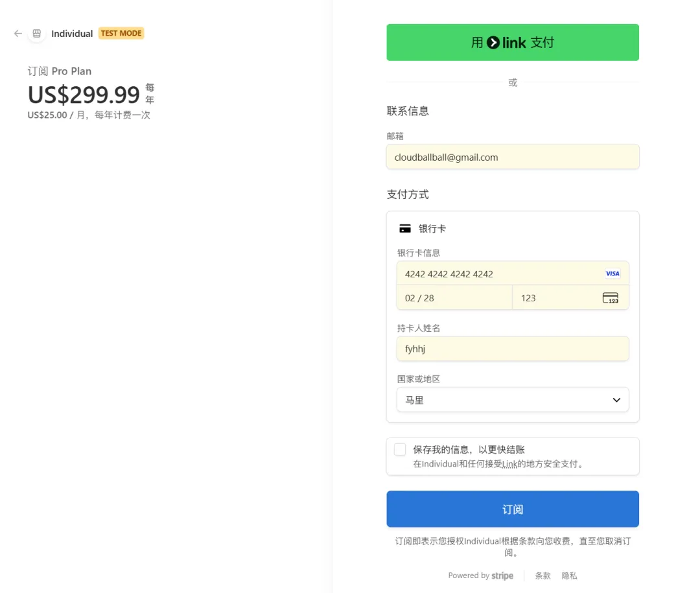Click the expiry date field 02 / 28

[454, 298]
